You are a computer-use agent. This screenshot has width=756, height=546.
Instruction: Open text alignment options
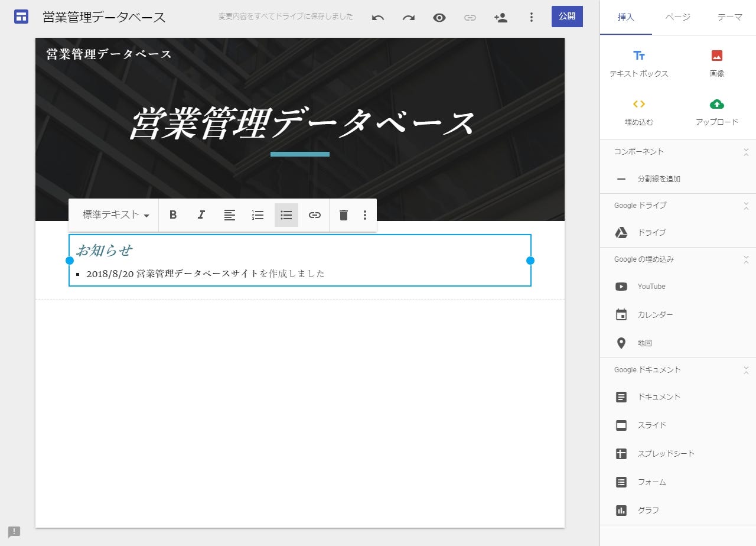pyautogui.click(x=230, y=215)
